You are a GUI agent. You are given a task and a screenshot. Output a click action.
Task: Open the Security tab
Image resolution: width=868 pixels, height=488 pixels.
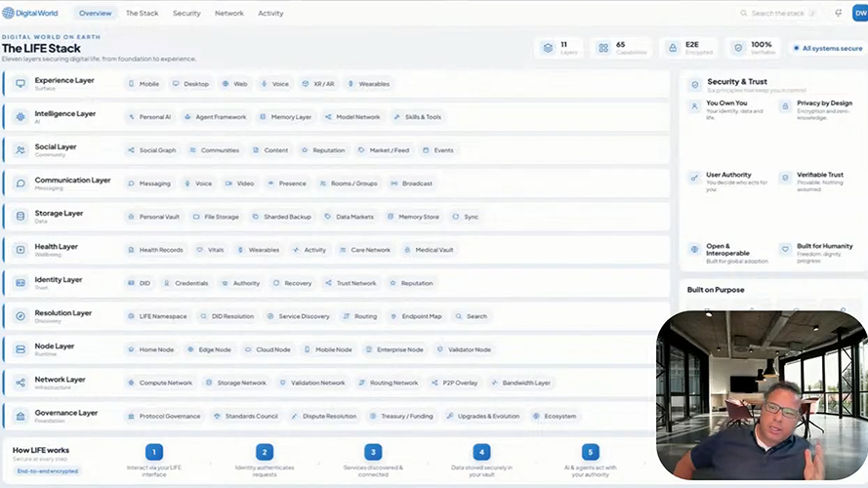coord(186,14)
